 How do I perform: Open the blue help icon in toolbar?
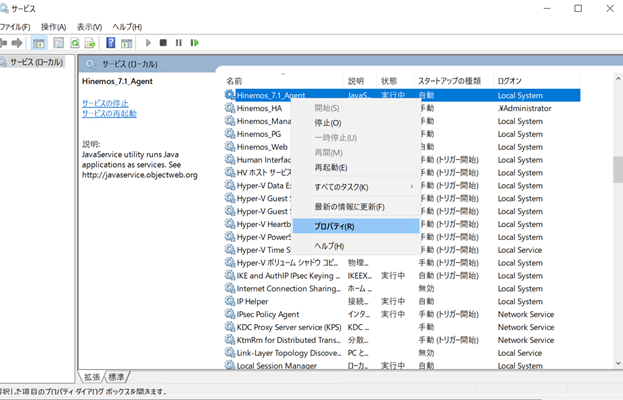pyautogui.click(x=110, y=43)
